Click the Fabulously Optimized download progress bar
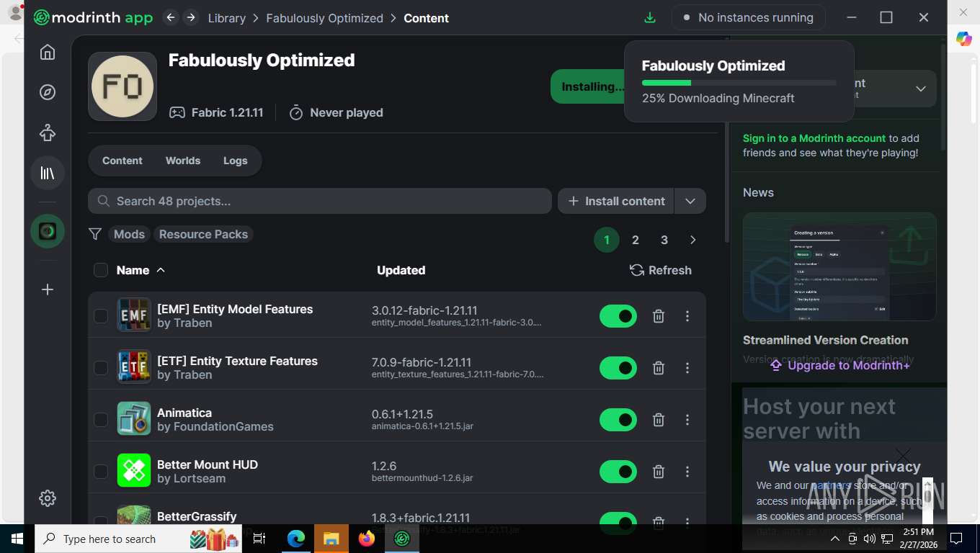 [739, 83]
